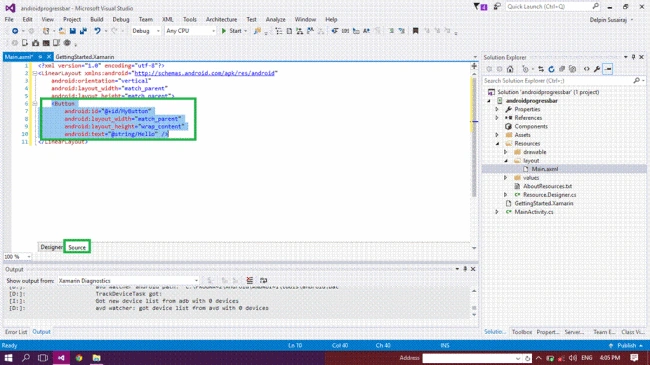Open the Xamarin Diagnostics output source dropdown

128,281
